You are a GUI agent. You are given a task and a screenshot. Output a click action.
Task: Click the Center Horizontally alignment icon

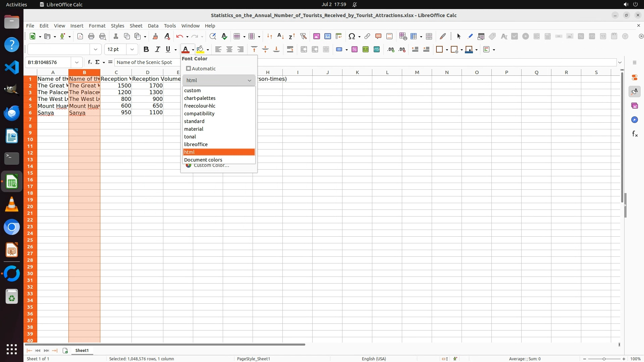point(229,50)
